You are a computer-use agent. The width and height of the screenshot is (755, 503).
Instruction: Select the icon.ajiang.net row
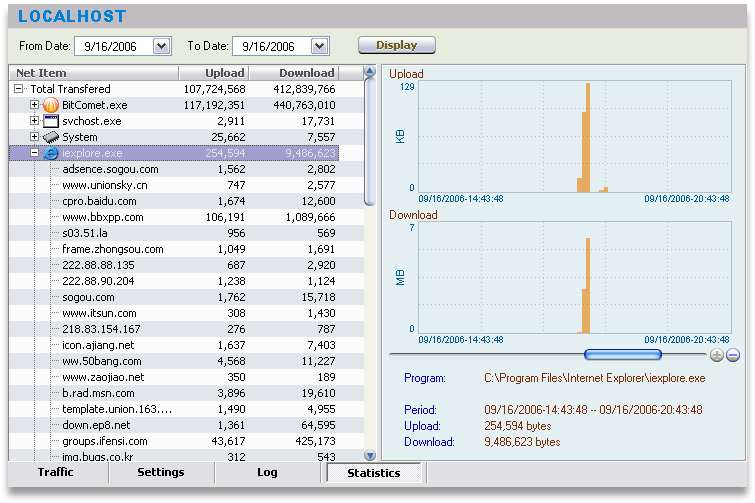point(186,345)
